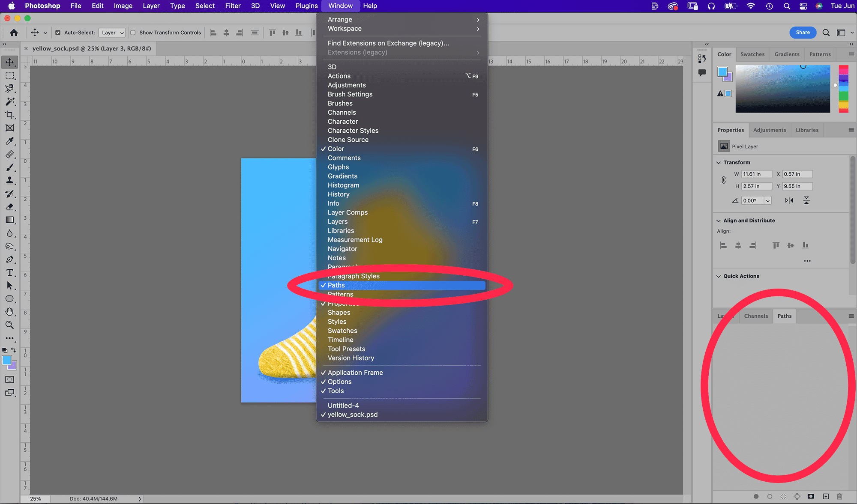Select the Crop tool

(x=9, y=115)
